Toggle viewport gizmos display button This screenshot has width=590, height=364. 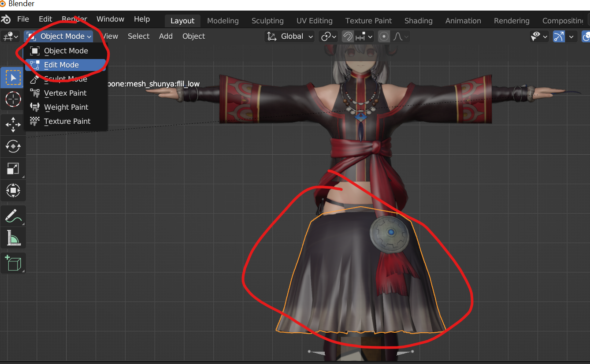click(559, 37)
